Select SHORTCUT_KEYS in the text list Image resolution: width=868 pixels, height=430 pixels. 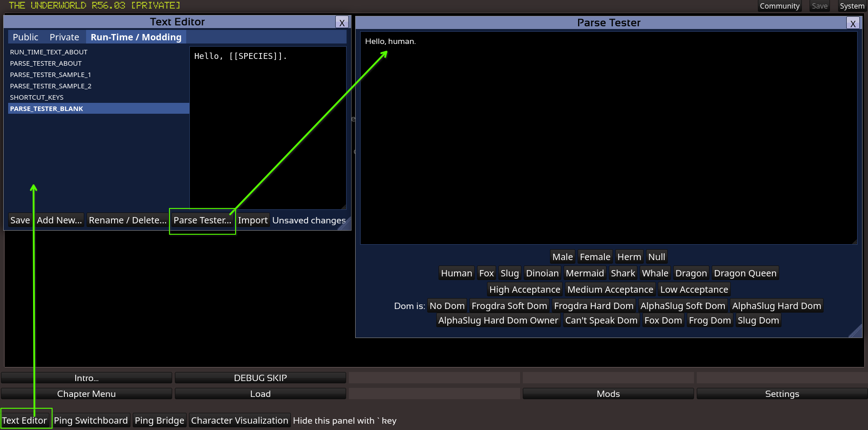[37, 97]
